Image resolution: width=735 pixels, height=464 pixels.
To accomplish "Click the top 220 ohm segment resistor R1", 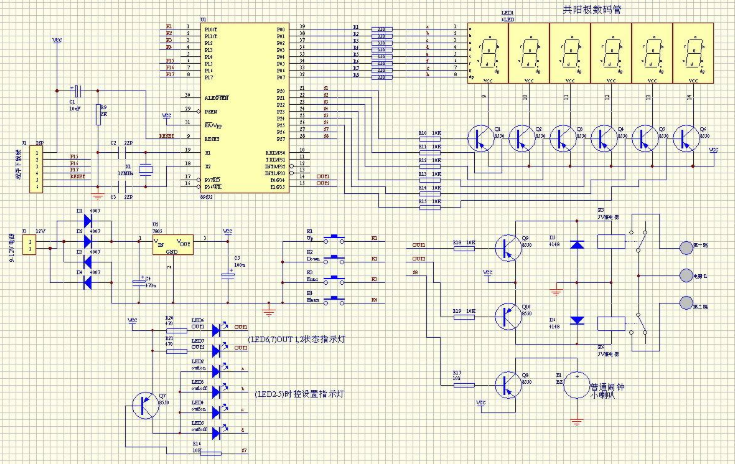I will [x=382, y=29].
